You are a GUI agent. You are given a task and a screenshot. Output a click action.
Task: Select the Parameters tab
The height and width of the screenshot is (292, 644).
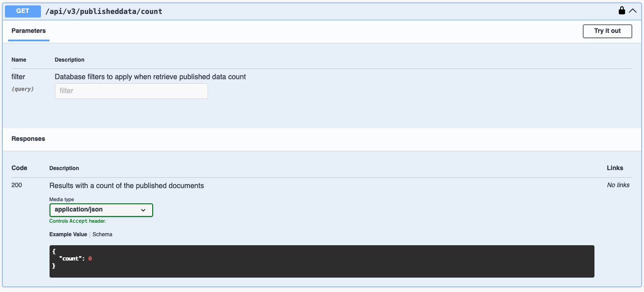(28, 31)
